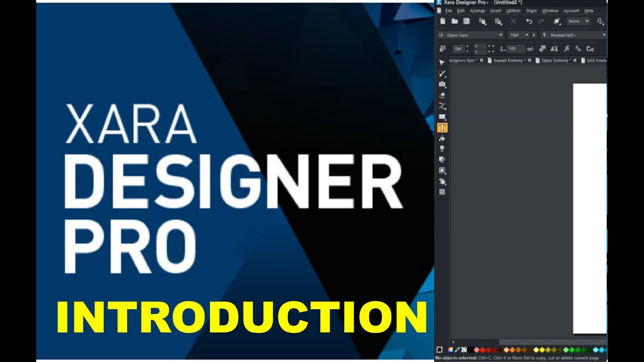Open the Help menu
Viewport: 644px width, 362px height.
(589, 11)
